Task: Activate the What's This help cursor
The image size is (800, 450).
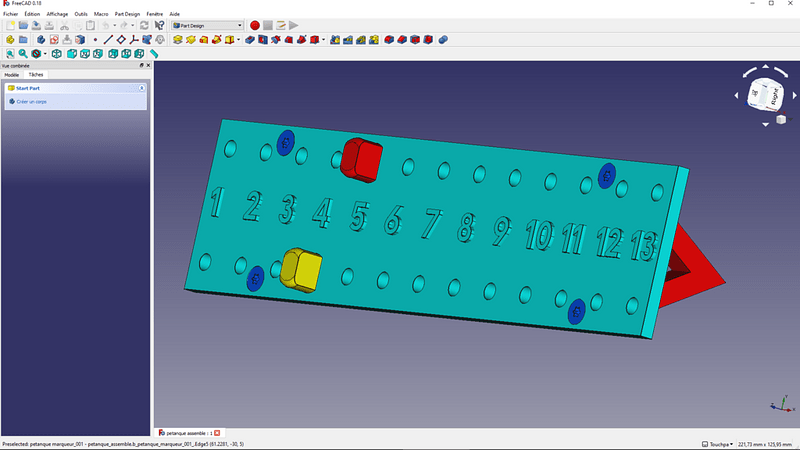Action: [x=160, y=26]
